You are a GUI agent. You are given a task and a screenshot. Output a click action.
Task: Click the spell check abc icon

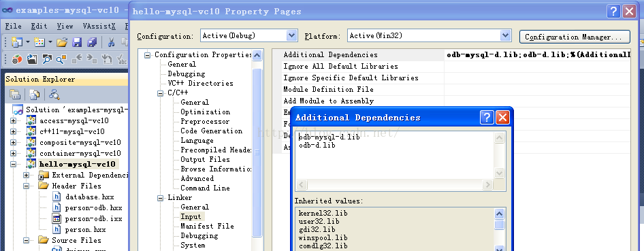[x=122, y=59]
